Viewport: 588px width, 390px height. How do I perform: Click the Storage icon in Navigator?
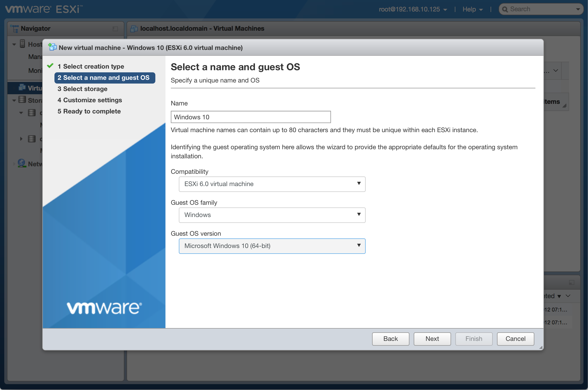pos(22,100)
